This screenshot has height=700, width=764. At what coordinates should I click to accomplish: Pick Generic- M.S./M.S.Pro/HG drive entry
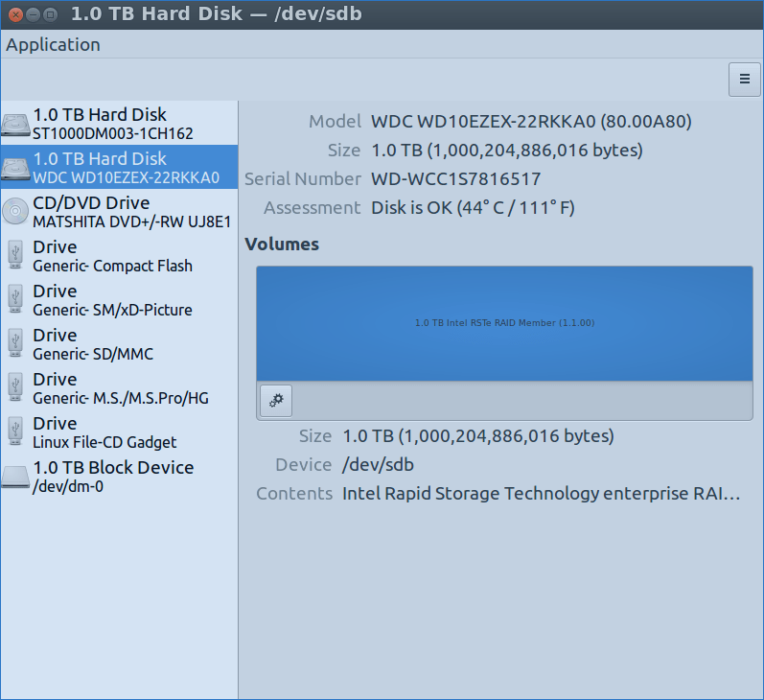tap(119, 388)
